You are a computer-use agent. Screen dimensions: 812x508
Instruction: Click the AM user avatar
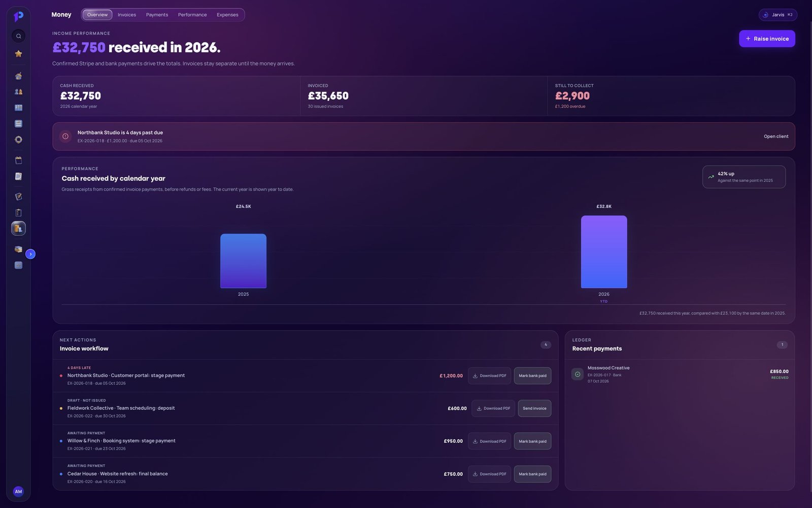tap(18, 491)
